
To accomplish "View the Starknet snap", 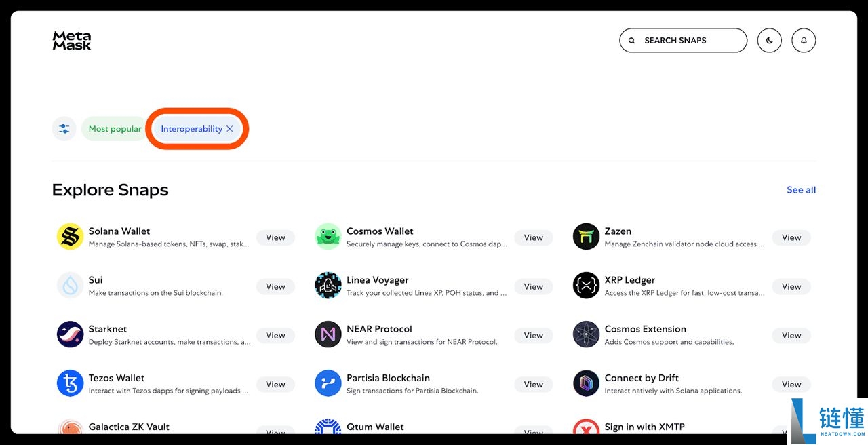I will [x=275, y=335].
